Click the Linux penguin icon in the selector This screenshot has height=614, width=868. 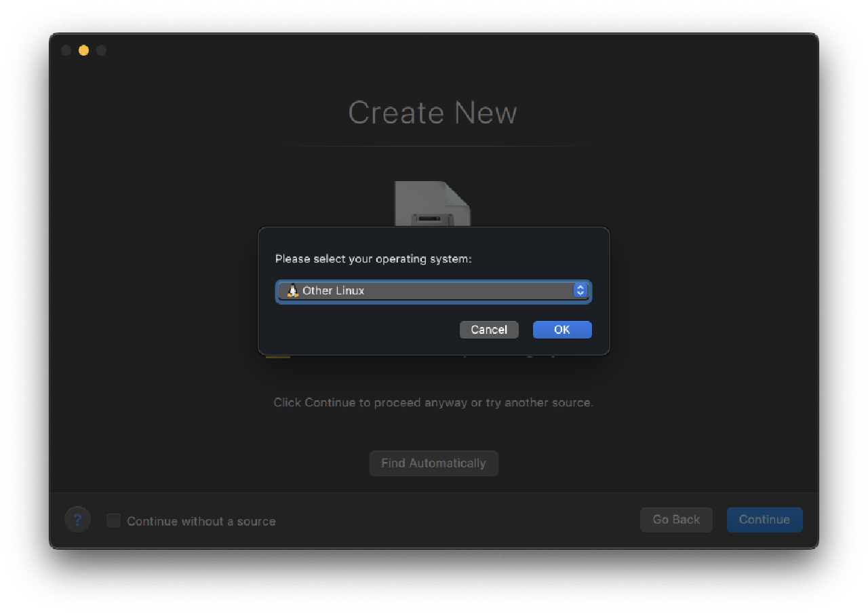292,290
